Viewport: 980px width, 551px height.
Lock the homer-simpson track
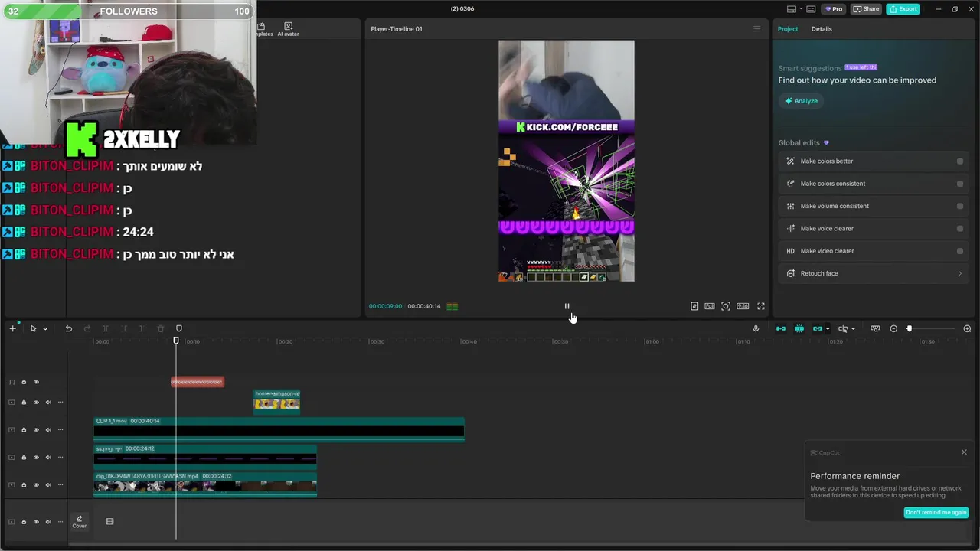pos(24,403)
